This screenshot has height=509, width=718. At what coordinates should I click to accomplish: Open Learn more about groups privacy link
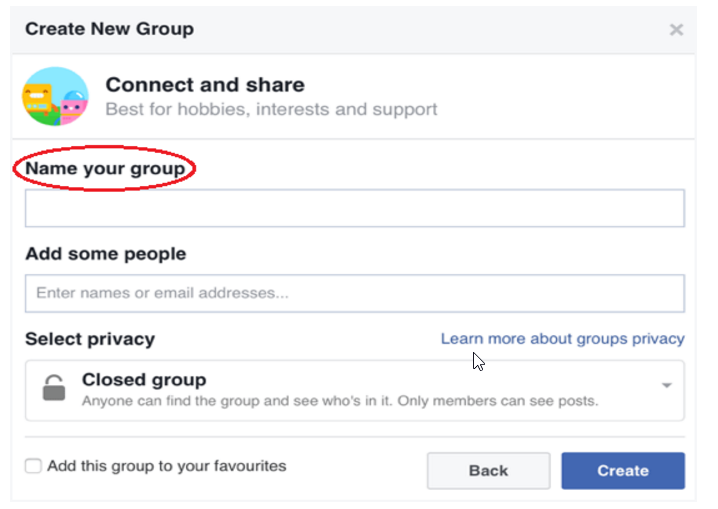[562, 339]
